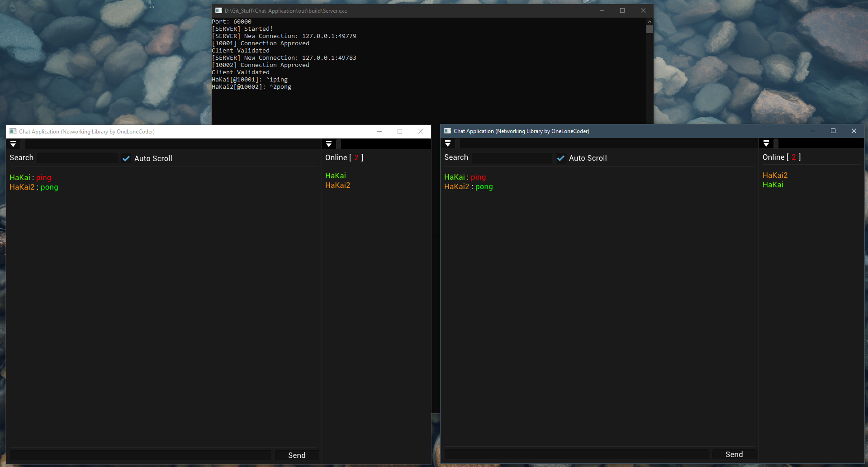Minimize the right Chat Application window
Viewport: 868px width, 467px height.
coord(813,131)
